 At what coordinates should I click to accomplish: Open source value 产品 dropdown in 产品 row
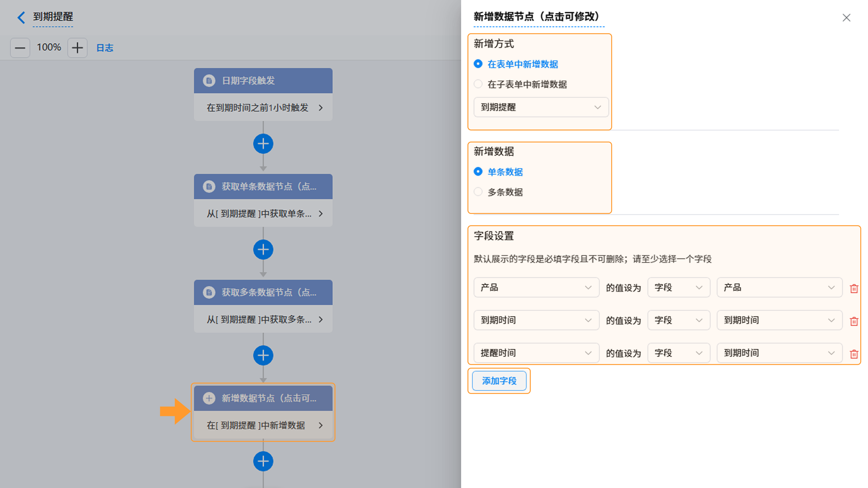(x=779, y=287)
